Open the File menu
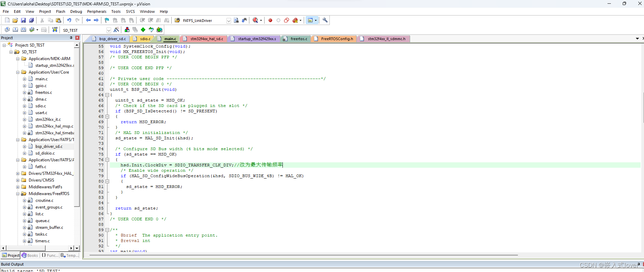Image resolution: width=644 pixels, height=272 pixels. 6,11
